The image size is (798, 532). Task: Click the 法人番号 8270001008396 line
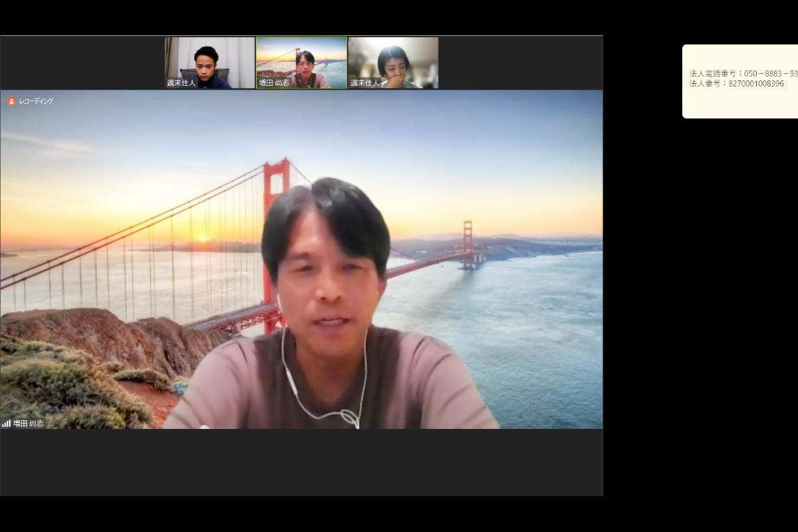736,84
